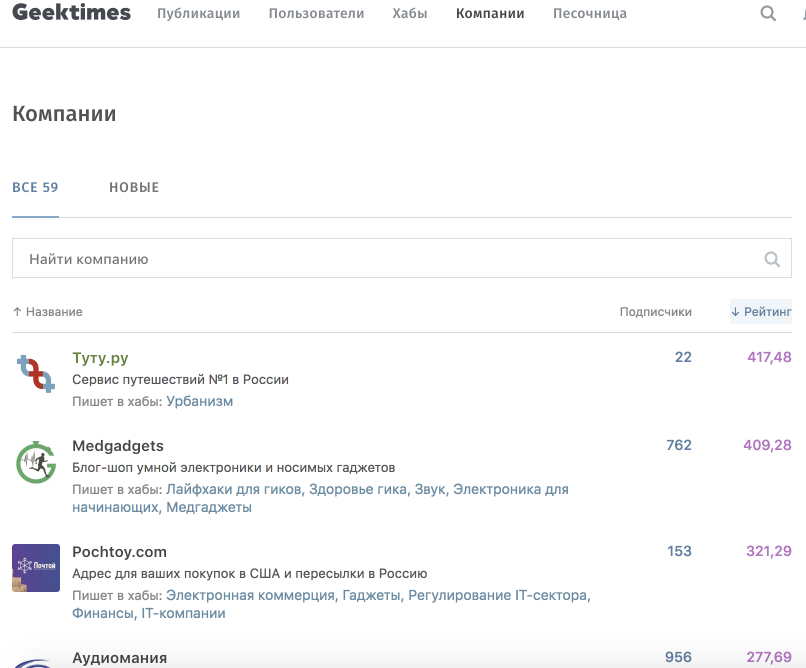
Task: Click the Medgadgets green runner logo
Action: point(36,462)
